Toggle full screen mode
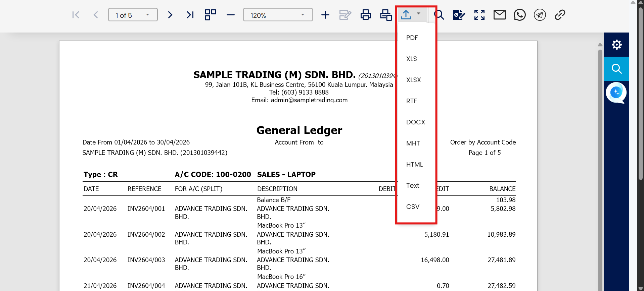The image size is (644, 291). tap(479, 15)
